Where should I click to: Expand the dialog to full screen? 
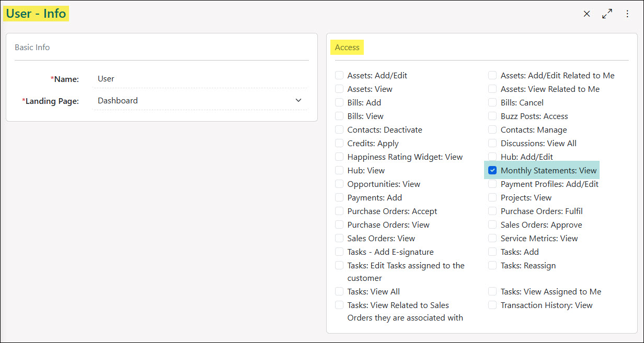pyautogui.click(x=607, y=14)
